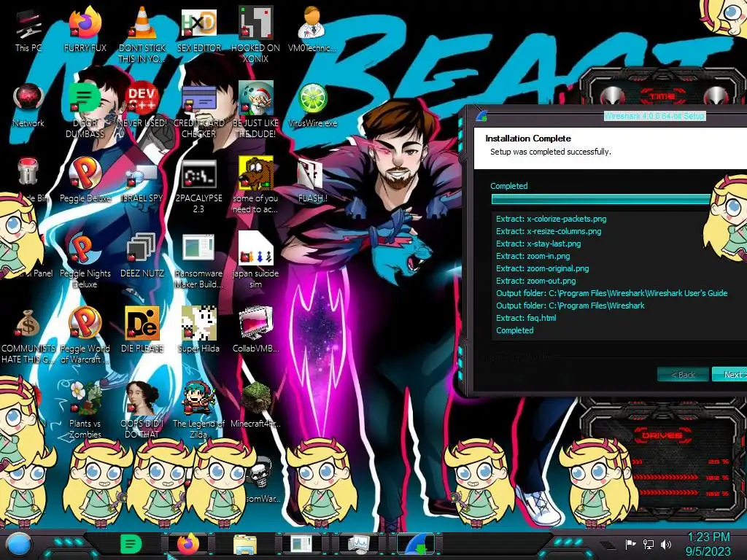The height and width of the screenshot is (560, 747).
Task: Select the 'some of you need to ac...' icon
Action: click(x=256, y=186)
